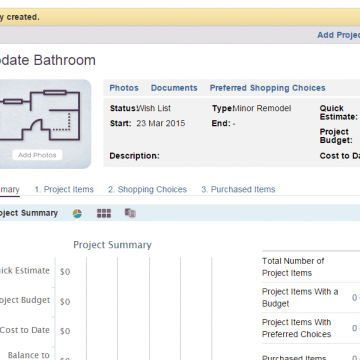Click the Project Items With a Budget count
Viewport: 360px width, 360px height.
click(x=355, y=297)
